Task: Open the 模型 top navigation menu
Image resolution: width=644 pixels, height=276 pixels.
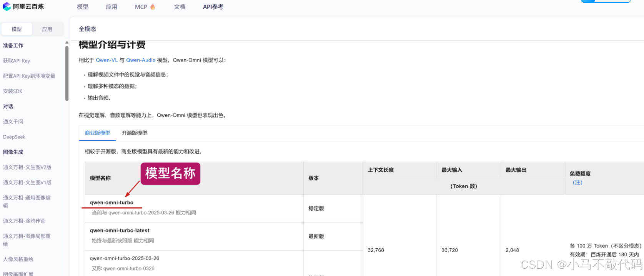Action: [x=83, y=7]
